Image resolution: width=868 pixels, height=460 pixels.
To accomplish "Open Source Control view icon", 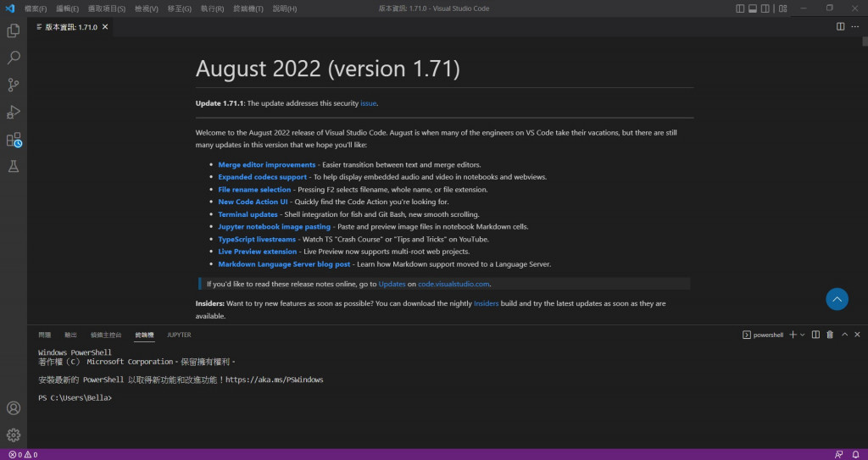I will click(x=14, y=85).
